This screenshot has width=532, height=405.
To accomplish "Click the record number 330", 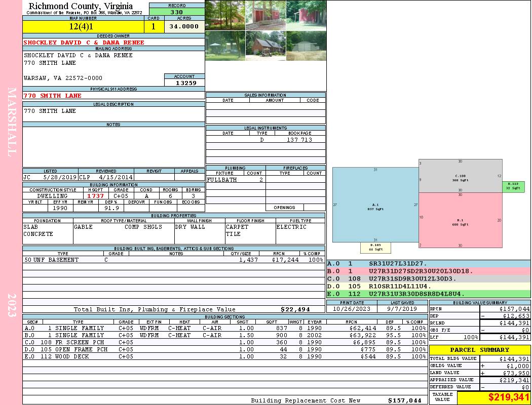I will click(177, 12).
